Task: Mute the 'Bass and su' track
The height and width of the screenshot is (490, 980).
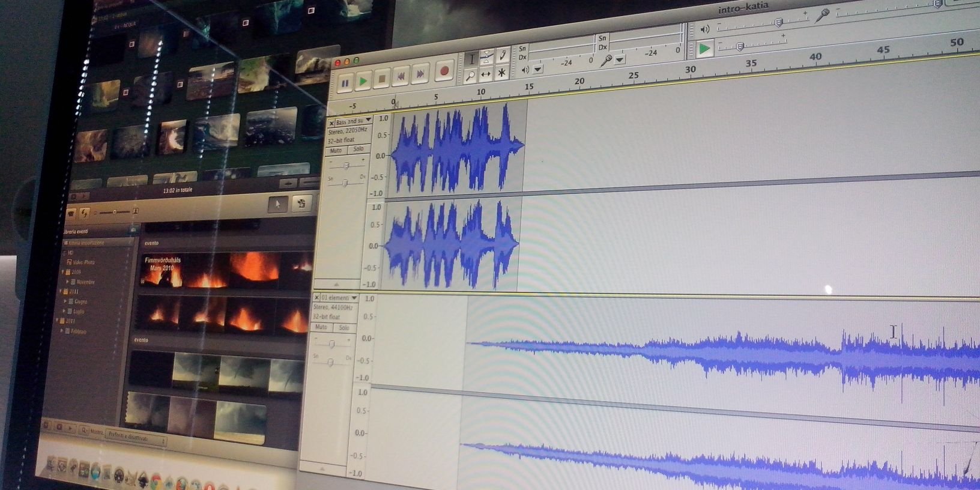Action: pyautogui.click(x=336, y=151)
